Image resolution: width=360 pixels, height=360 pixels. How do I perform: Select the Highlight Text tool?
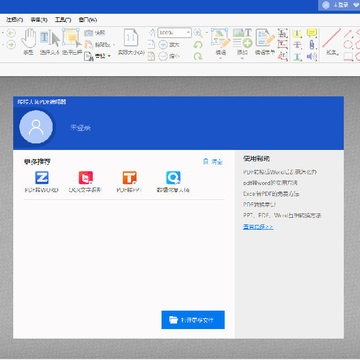coord(297,33)
